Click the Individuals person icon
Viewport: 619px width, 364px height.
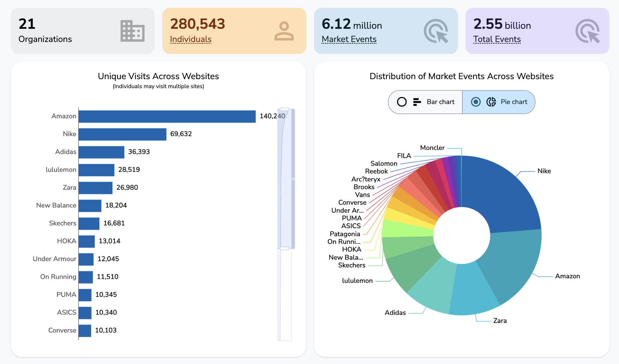pyautogui.click(x=284, y=31)
